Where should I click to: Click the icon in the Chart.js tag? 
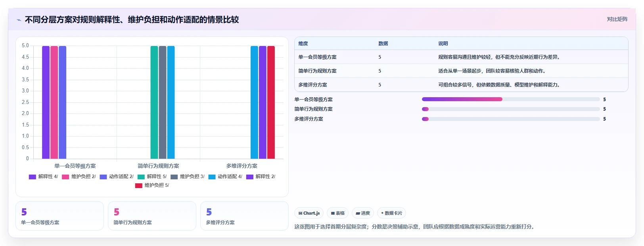300,213
